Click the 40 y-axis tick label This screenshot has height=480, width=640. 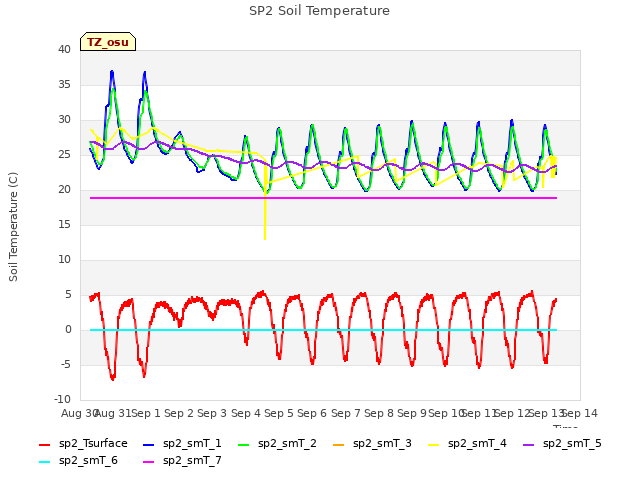point(64,49)
